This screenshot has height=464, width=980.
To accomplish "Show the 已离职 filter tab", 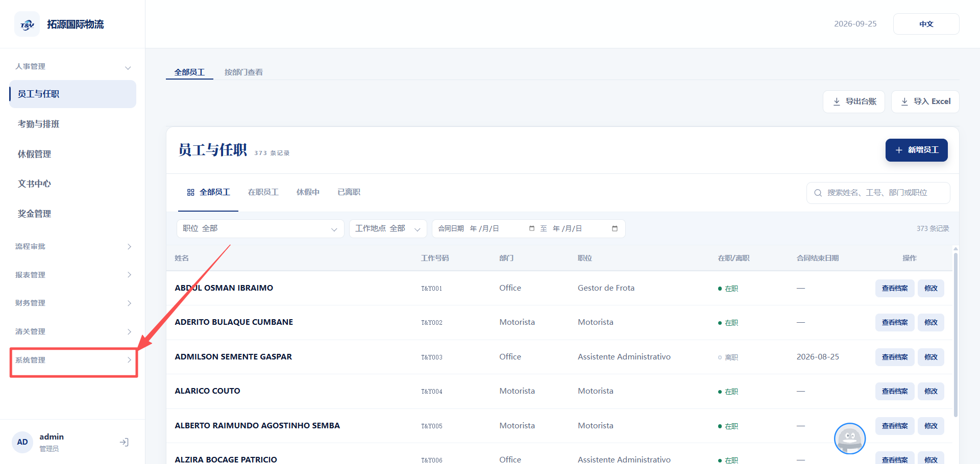I will point(349,192).
